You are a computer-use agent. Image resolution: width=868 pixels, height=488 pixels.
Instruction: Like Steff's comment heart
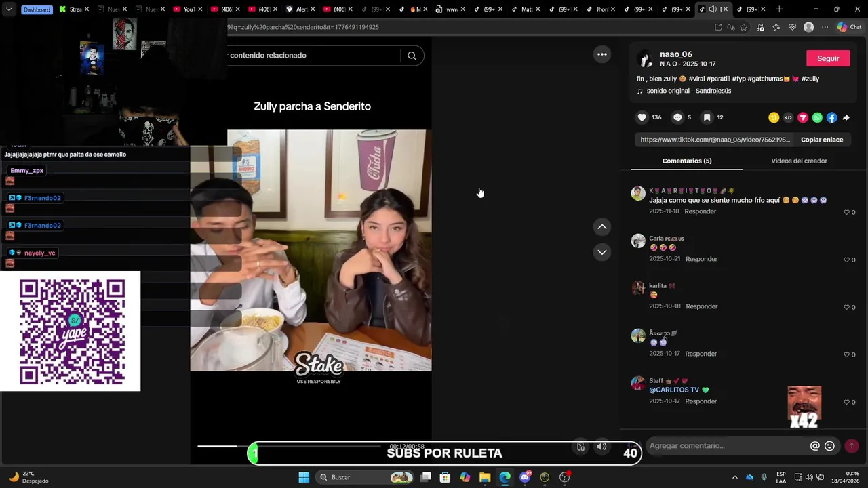tap(847, 402)
